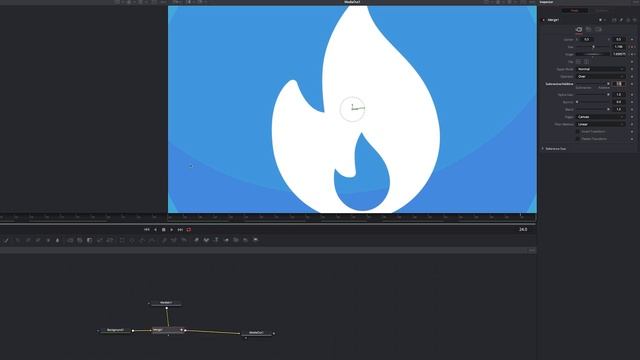The width and height of the screenshot is (640, 360).
Task: Toggle the red loop playback button
Action: click(189, 230)
